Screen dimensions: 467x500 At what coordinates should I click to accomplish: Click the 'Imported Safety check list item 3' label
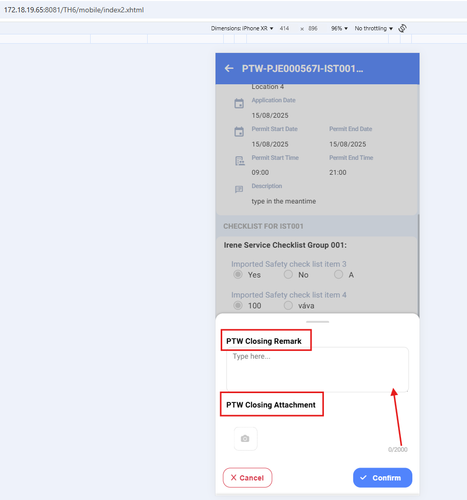tap(289, 264)
